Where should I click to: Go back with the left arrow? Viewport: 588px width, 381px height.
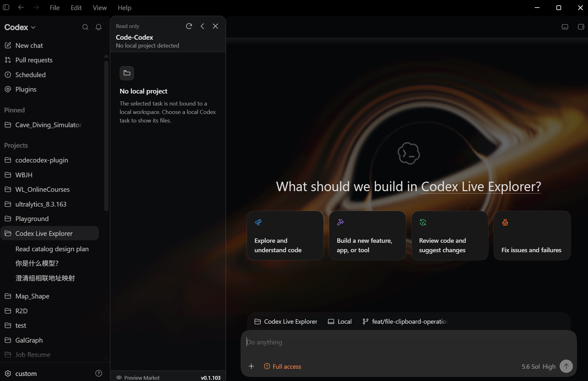click(x=21, y=7)
